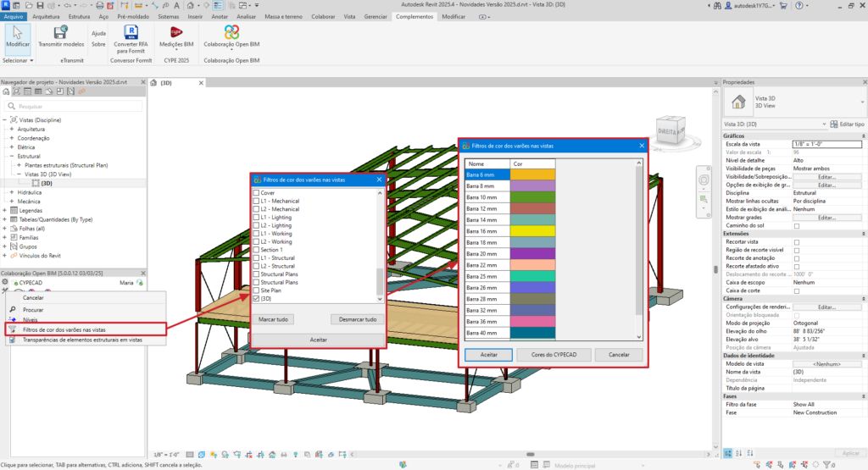Viewport: 868px width, 470px height.
Task: Check the Cover view checkbox
Action: [256, 193]
